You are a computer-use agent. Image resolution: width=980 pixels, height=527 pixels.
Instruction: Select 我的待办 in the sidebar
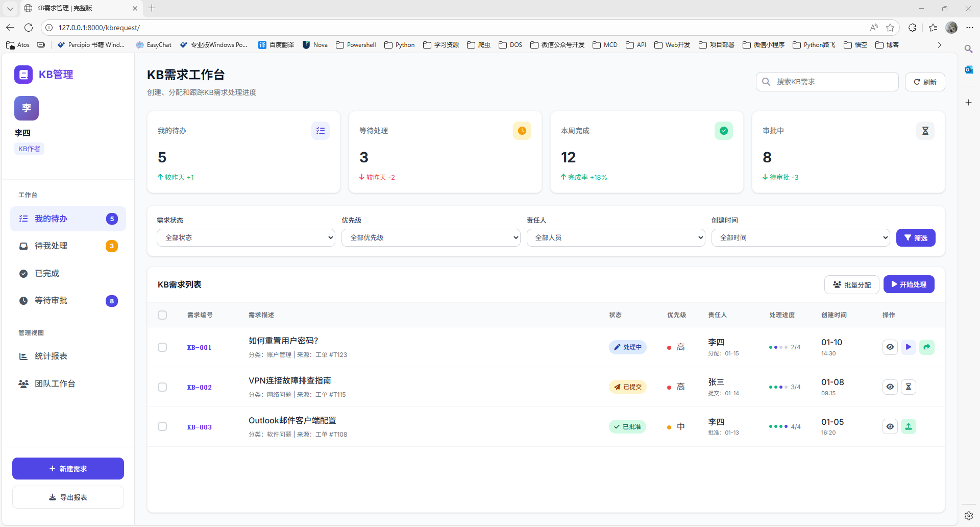tap(68, 219)
